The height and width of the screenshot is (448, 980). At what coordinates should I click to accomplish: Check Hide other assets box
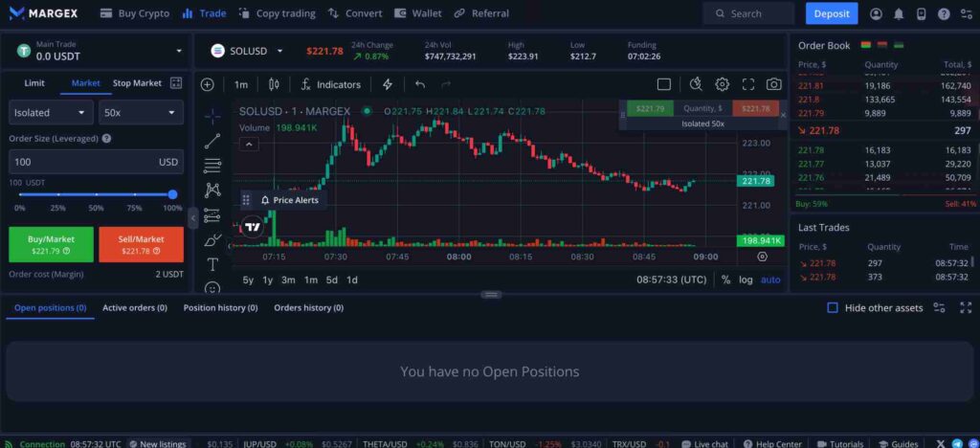(833, 307)
